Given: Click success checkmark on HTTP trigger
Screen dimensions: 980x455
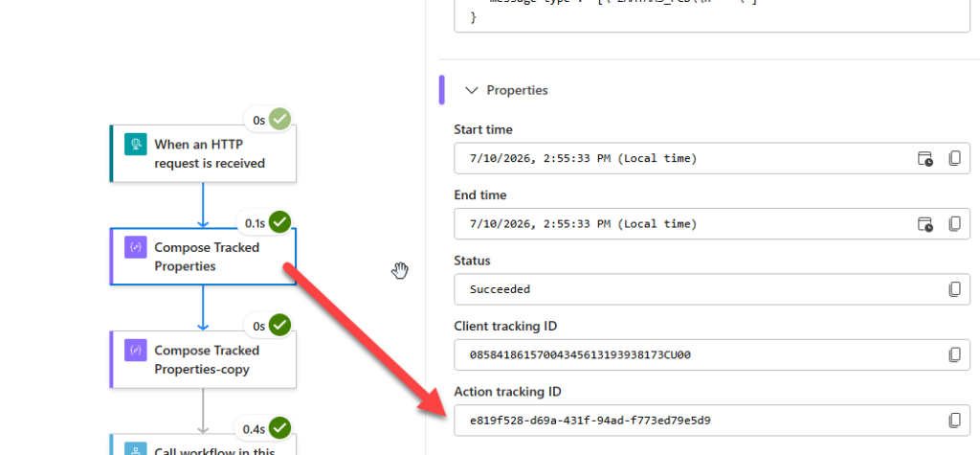Looking at the screenshot, I should click(x=280, y=119).
